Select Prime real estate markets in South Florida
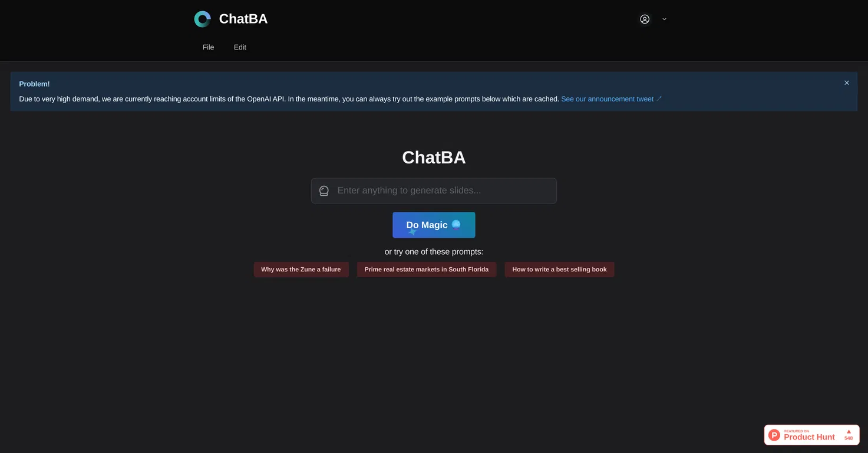 427,270
